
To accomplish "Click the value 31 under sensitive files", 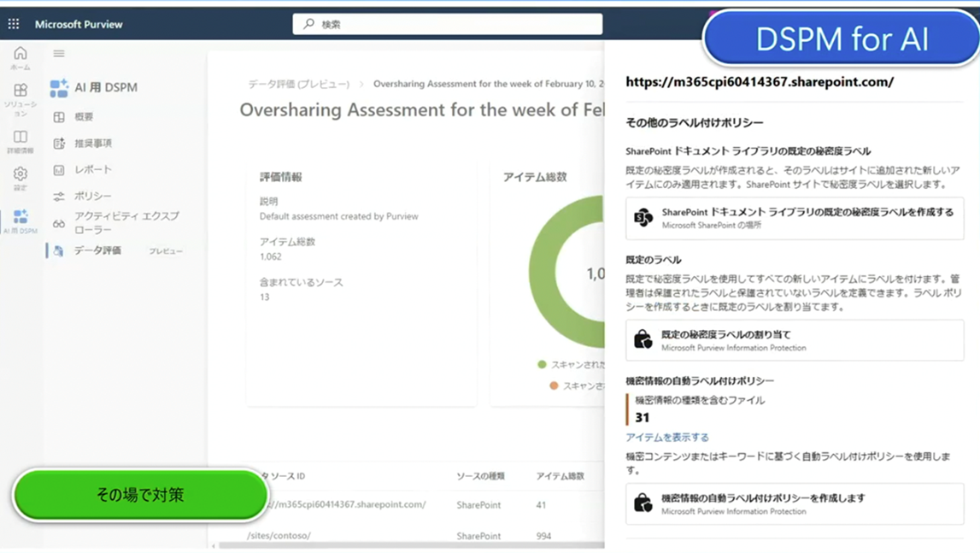I will 642,417.
